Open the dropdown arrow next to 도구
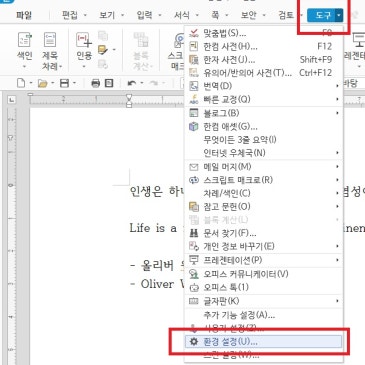Image resolution: width=365 pixels, height=365 pixels. point(339,15)
